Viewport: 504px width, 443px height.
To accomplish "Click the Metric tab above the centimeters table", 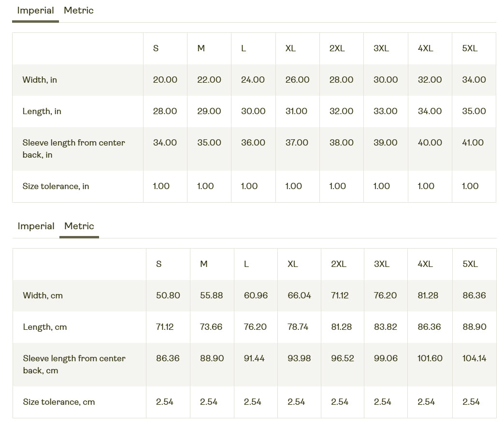I will pos(79,226).
